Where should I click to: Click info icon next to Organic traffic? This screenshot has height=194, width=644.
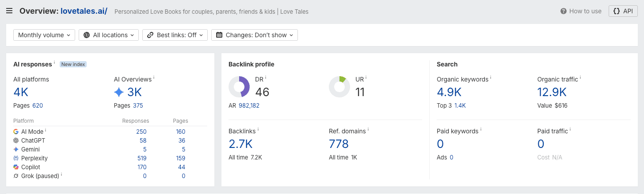pos(580,78)
